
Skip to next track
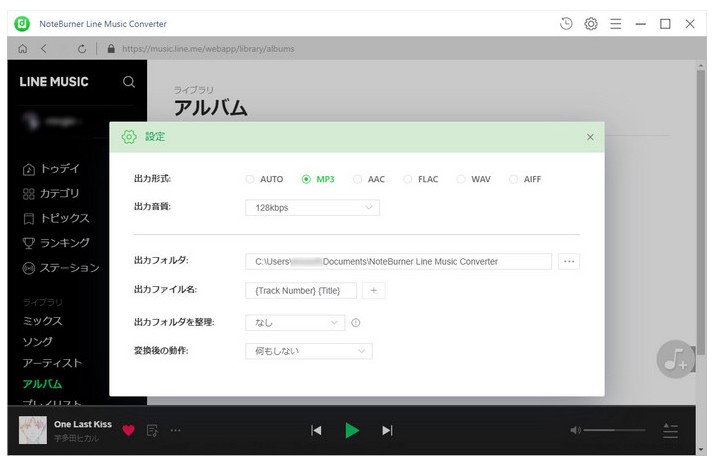387,430
